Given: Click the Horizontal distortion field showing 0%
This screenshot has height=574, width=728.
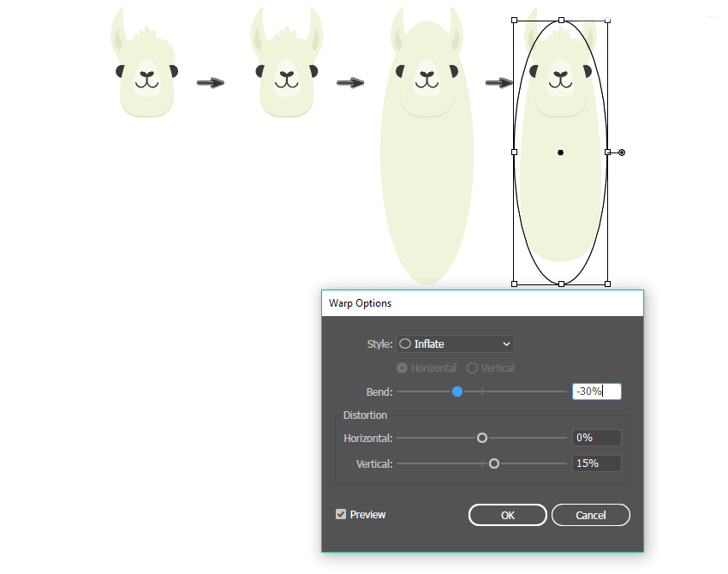Looking at the screenshot, I should (597, 438).
